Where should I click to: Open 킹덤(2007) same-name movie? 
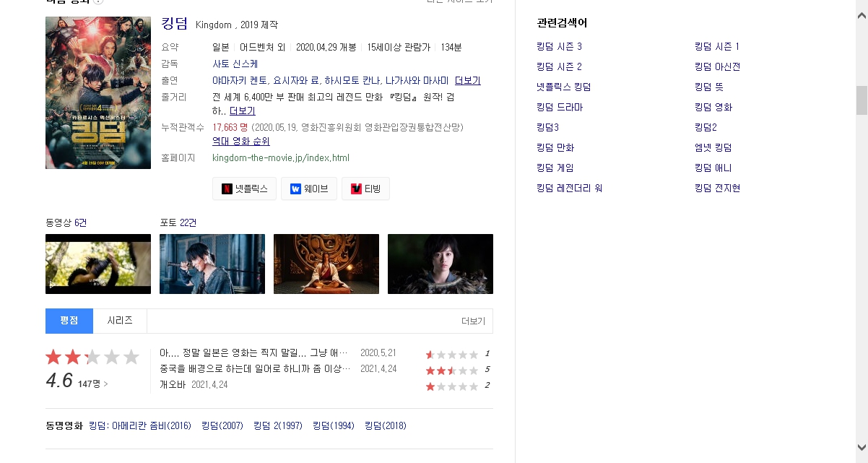(x=222, y=426)
